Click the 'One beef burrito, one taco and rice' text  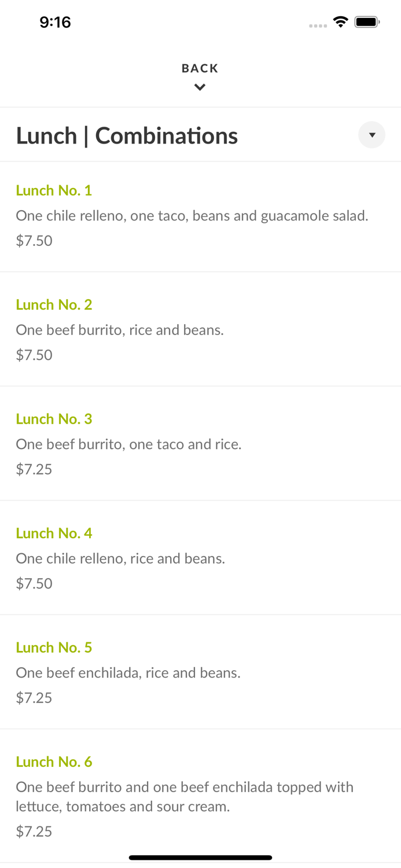pyautogui.click(x=128, y=444)
